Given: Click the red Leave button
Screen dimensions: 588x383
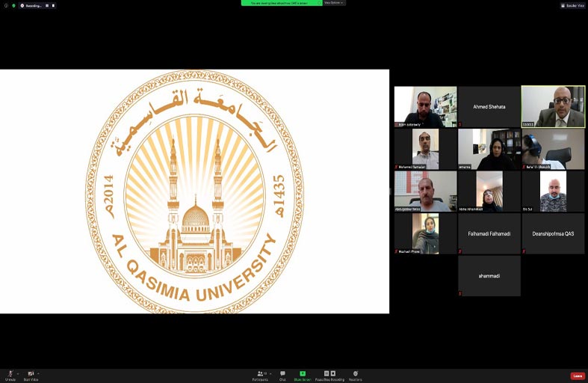Looking at the screenshot, I should tap(578, 376).
